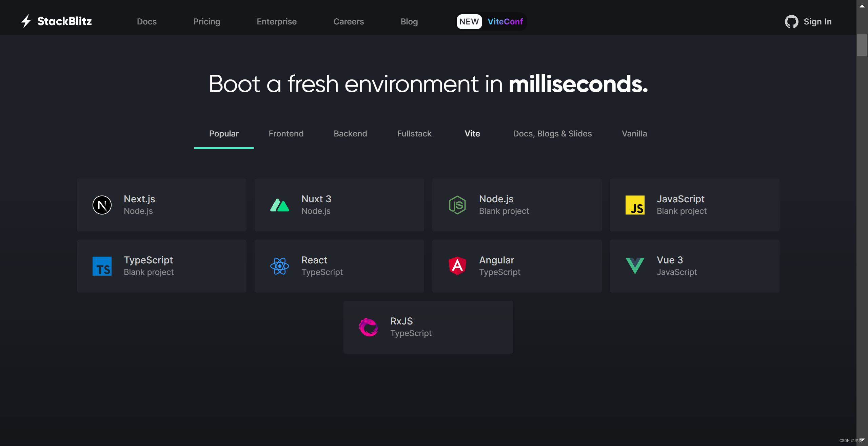Screen dimensions: 868x446
Task: Click the RxJS card title
Action: [x=401, y=321]
